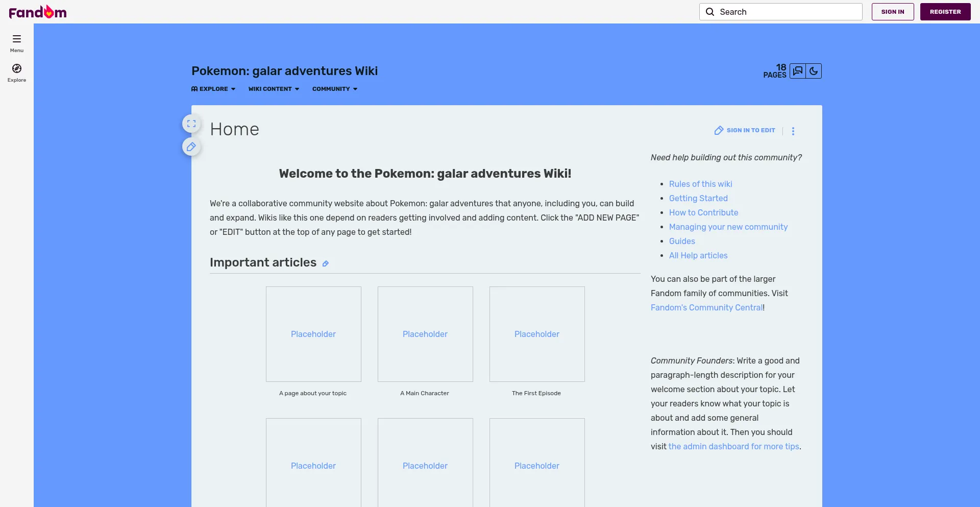Follow Fandom's Community Central link
The height and width of the screenshot is (507, 980).
[x=706, y=307]
